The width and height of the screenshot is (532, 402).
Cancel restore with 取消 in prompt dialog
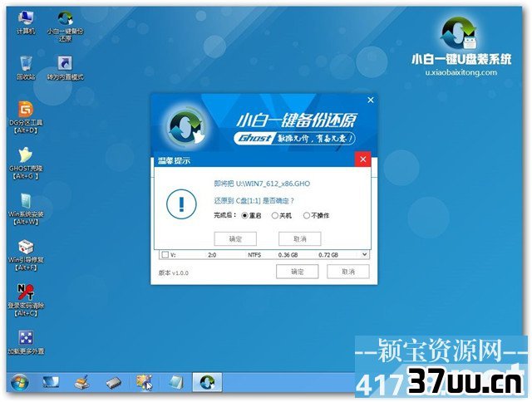tap(299, 239)
